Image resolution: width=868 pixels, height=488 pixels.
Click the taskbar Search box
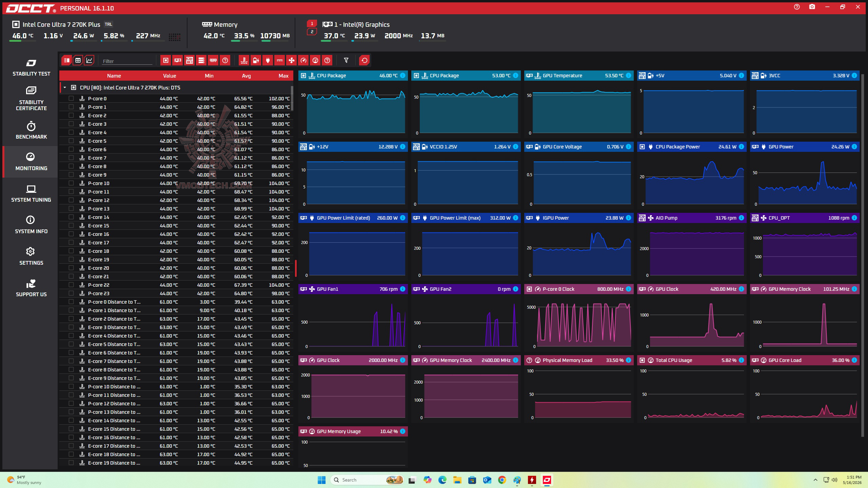click(367, 480)
